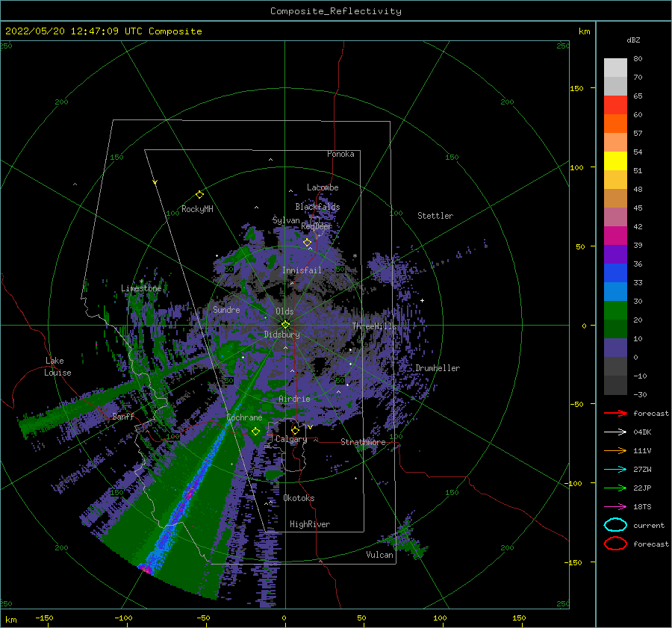The width and height of the screenshot is (672, 628).
Task: Select the yellow diamond marker below Cochrane
Action: tap(256, 431)
